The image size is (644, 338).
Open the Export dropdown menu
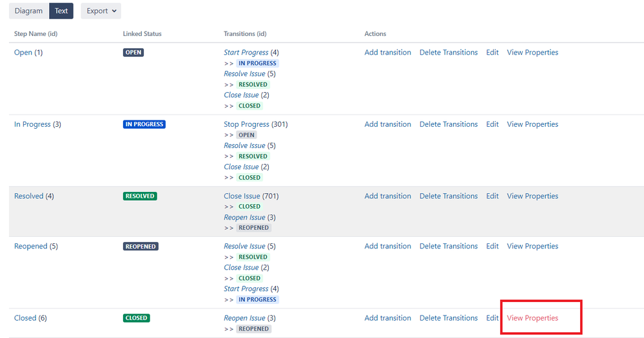point(101,11)
